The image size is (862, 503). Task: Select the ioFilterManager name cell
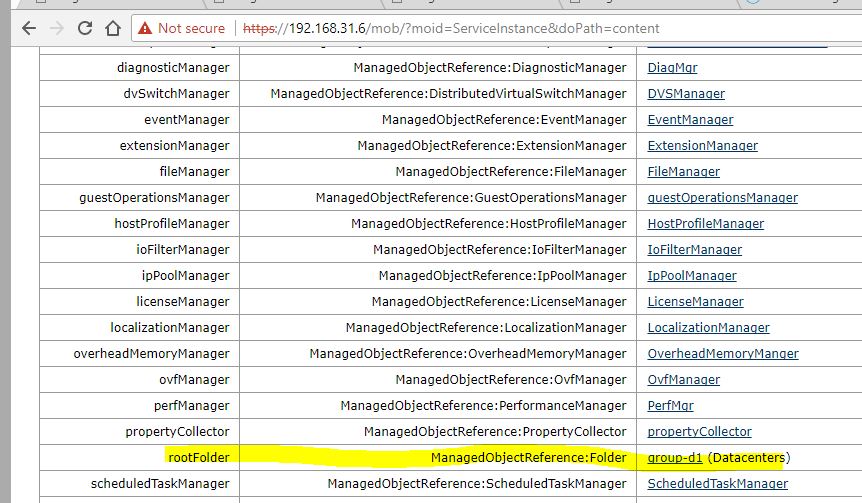(x=140, y=250)
